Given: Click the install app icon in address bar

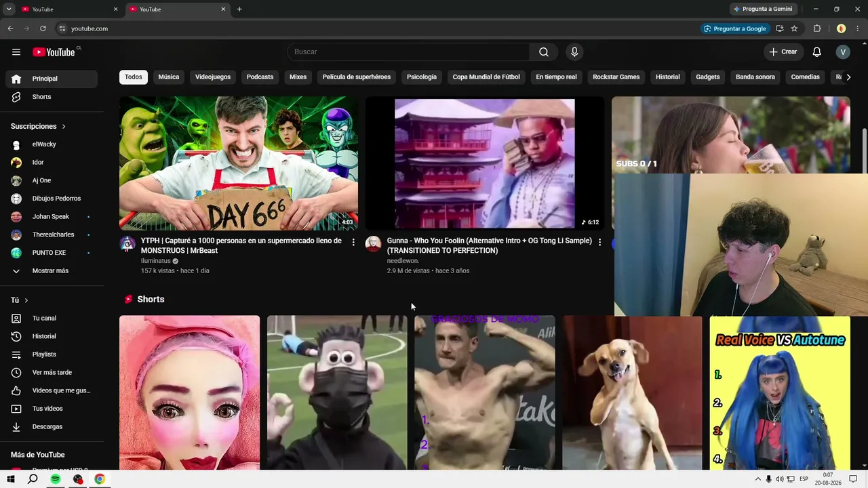Looking at the screenshot, I should coord(780,28).
